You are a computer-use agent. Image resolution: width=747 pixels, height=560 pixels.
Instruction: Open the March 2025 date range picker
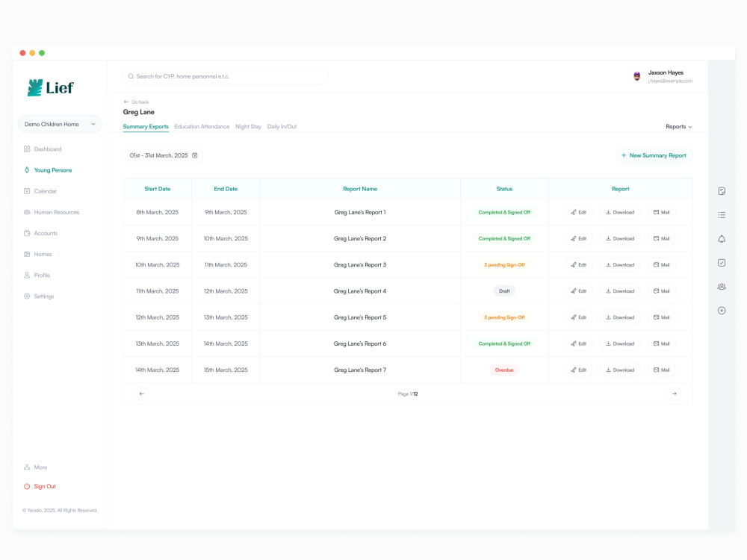(x=164, y=155)
